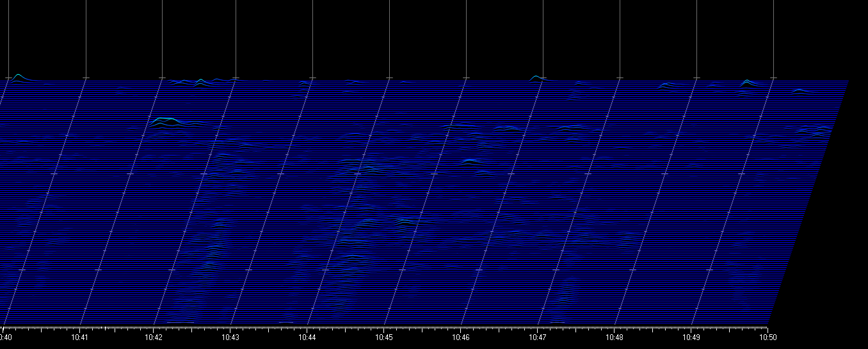This screenshot has width=868, height=349.
Task: Click the 10:45 time label
Action: (x=384, y=337)
